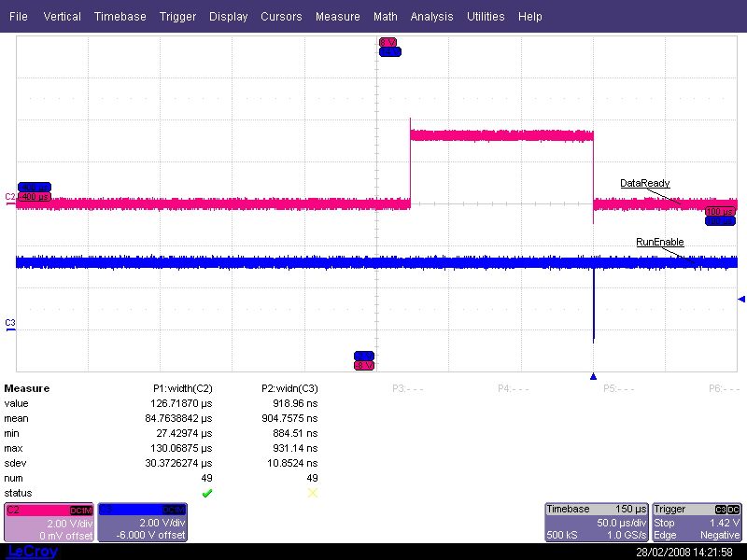Click the P1:width(C2) measurement header
Viewport: 747px width, 560px height.
pos(183,388)
